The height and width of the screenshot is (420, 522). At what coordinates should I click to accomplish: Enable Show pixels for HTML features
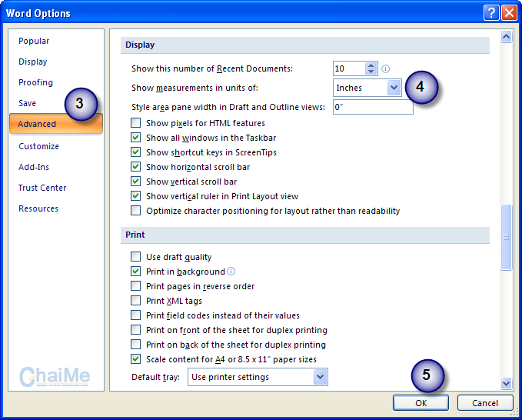[x=136, y=123]
